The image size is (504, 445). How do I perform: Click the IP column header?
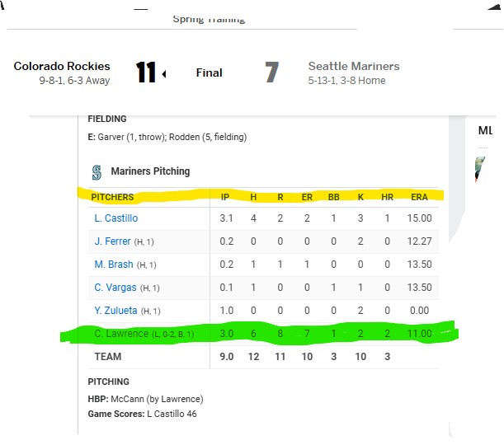pyautogui.click(x=225, y=198)
